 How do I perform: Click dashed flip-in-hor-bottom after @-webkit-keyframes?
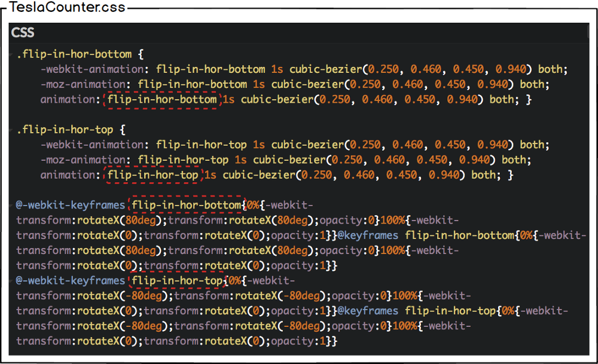coord(187,205)
